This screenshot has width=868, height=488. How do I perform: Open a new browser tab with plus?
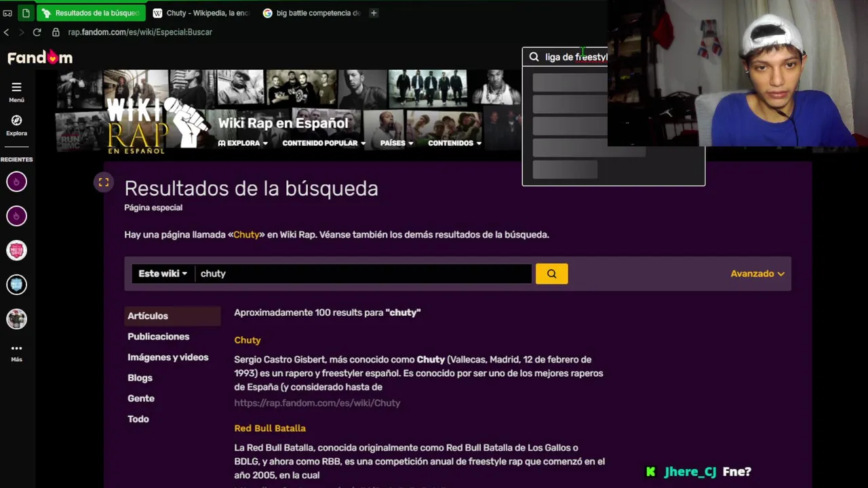[373, 13]
